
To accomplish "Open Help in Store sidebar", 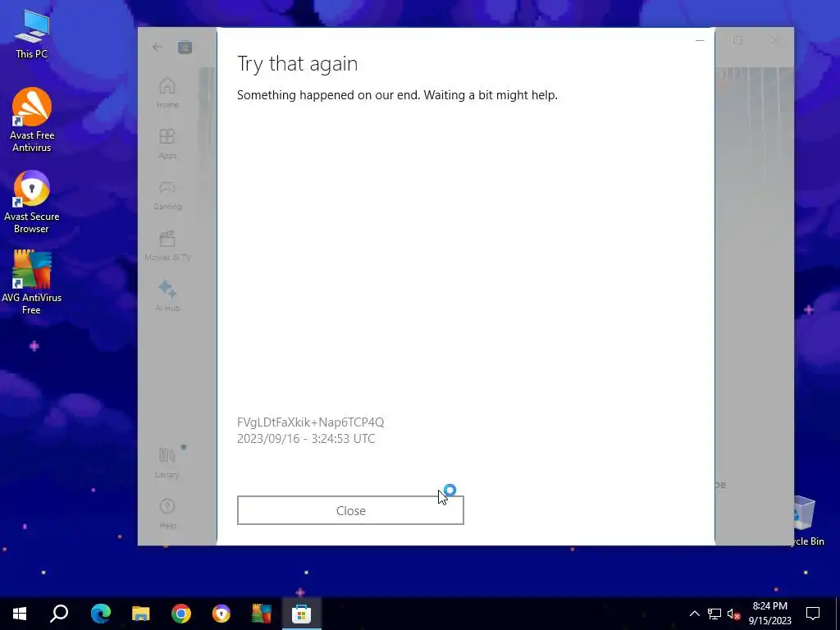I will [167, 514].
